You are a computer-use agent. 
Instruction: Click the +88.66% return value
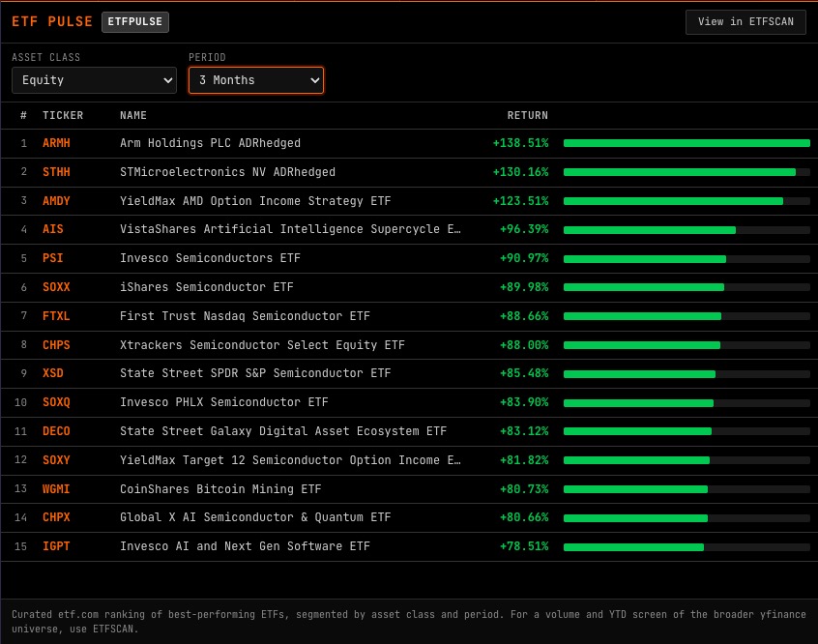[x=524, y=316]
